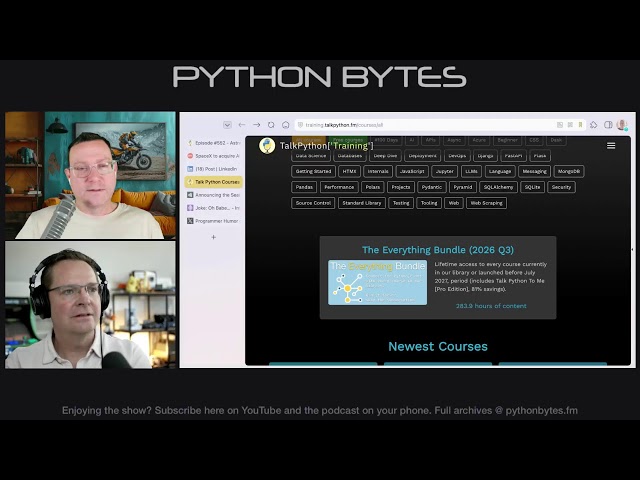The height and width of the screenshot is (480, 640).
Task: Click the Everything Bundle thumbnail image
Action: tap(378, 282)
